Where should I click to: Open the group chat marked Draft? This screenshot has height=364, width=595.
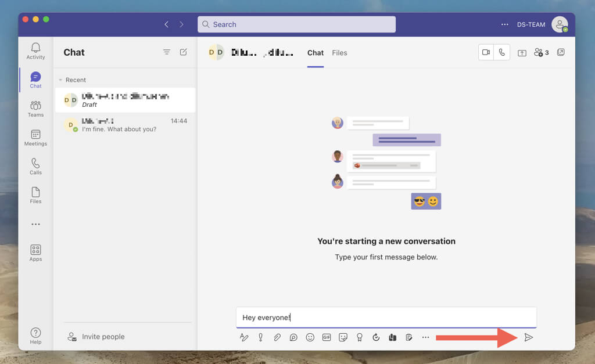126,100
